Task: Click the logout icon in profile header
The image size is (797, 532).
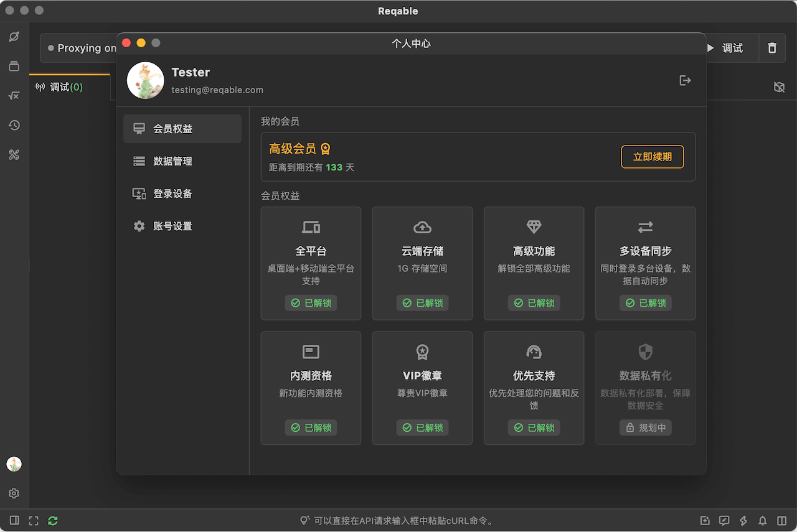Action: (685, 80)
